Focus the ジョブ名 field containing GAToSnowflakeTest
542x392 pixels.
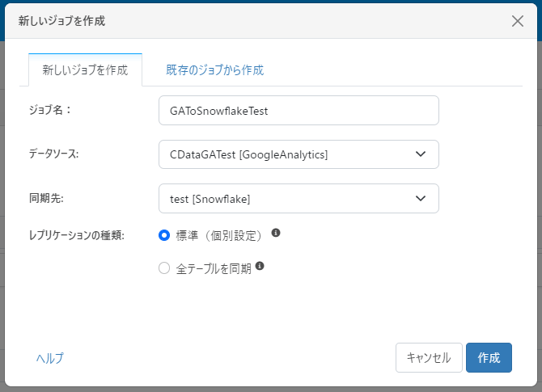tap(299, 111)
